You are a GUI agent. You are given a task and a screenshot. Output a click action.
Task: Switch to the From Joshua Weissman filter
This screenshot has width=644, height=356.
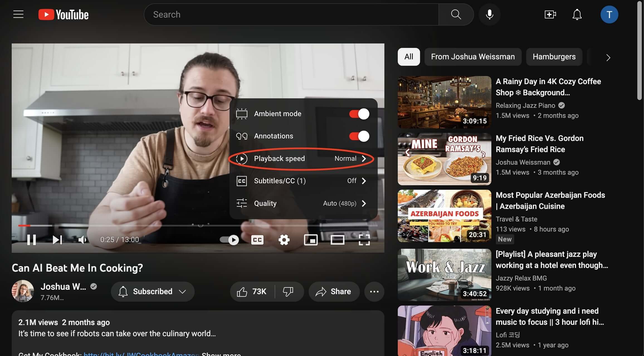pos(473,57)
